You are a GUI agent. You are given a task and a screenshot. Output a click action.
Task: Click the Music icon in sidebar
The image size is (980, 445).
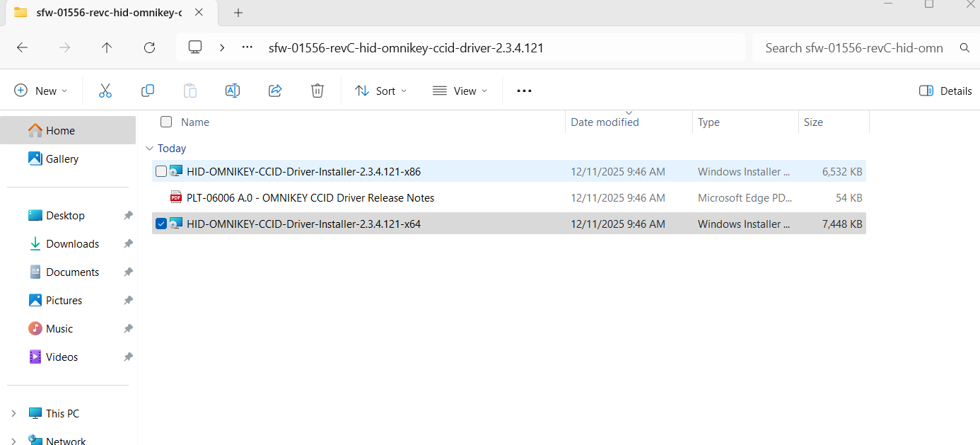[35, 328]
